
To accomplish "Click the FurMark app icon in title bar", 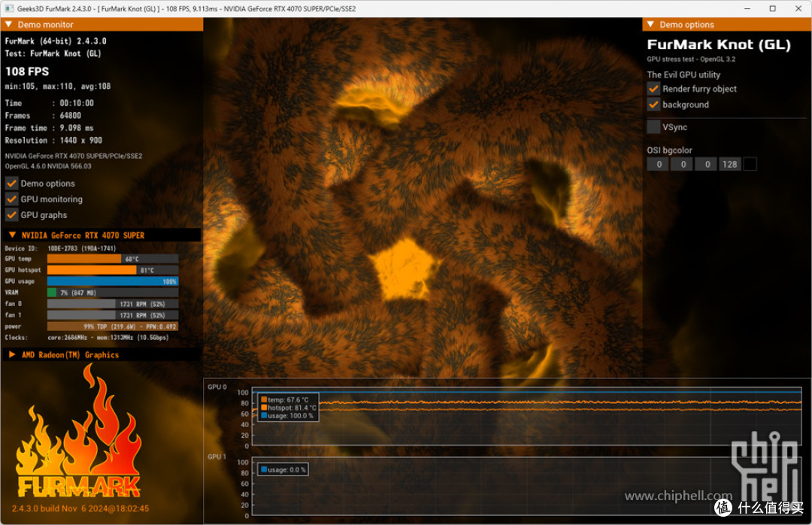I will pyautogui.click(x=9, y=9).
